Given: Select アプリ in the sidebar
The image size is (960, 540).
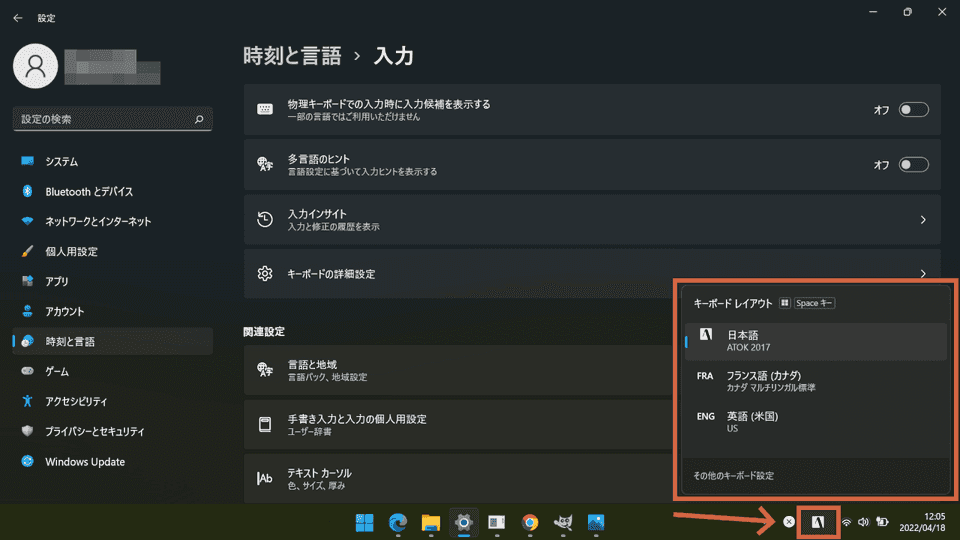Looking at the screenshot, I should tap(113, 282).
